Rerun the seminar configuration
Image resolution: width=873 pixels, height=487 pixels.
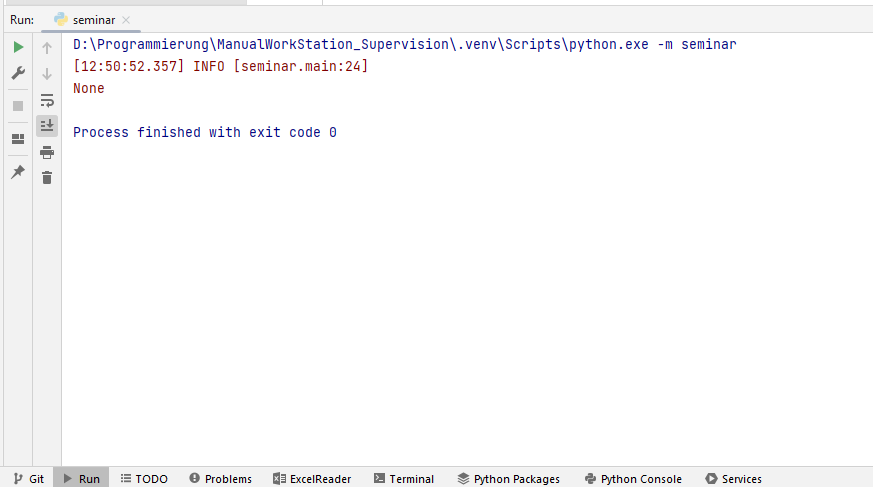click(18, 47)
